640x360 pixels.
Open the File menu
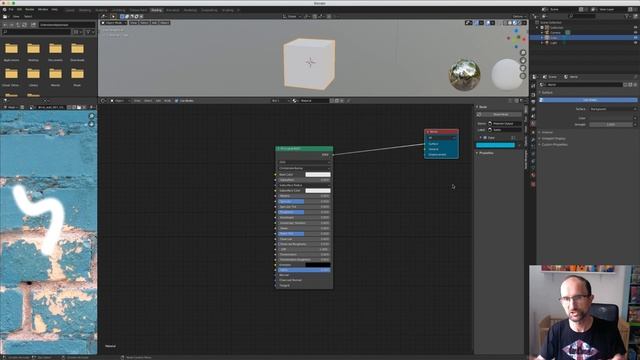11,9
